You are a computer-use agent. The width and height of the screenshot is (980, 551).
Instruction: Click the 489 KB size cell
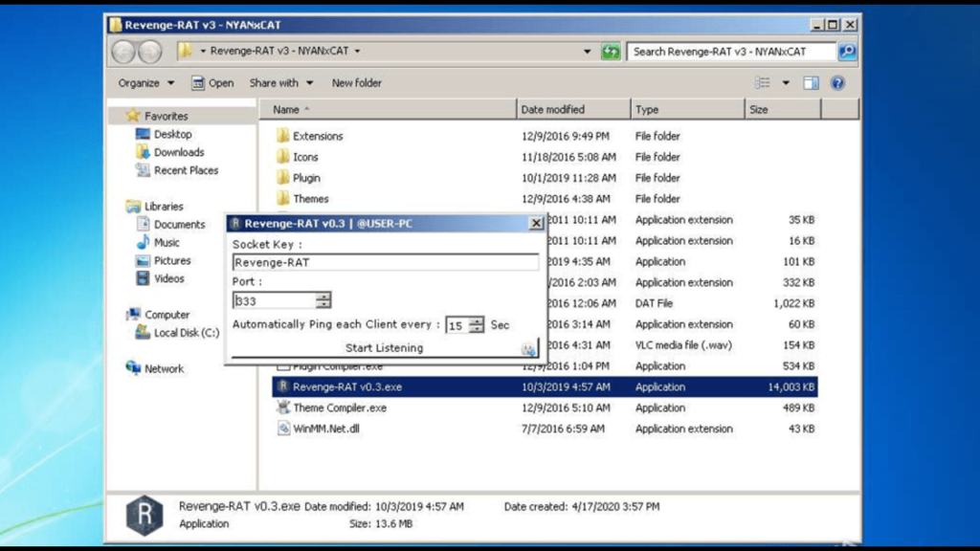pyautogui.click(x=798, y=408)
